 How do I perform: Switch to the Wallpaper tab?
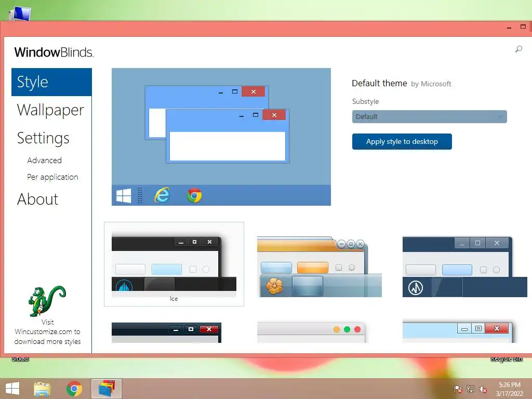point(50,110)
